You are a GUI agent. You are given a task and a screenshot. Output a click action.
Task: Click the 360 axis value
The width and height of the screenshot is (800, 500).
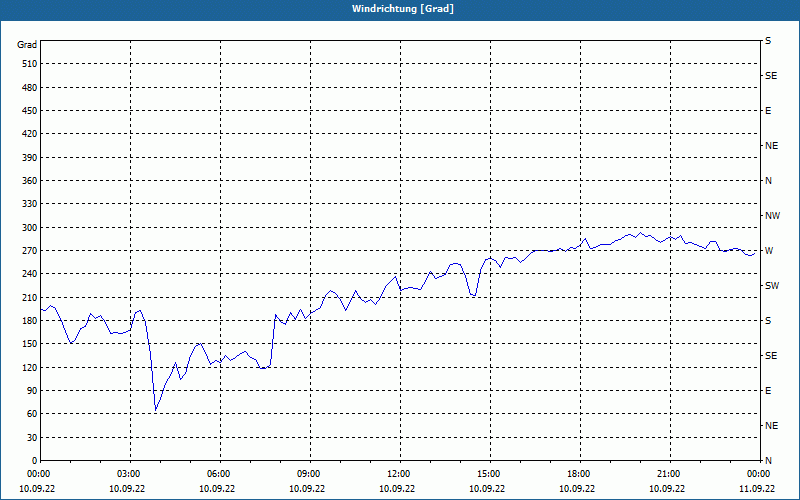(x=30, y=181)
